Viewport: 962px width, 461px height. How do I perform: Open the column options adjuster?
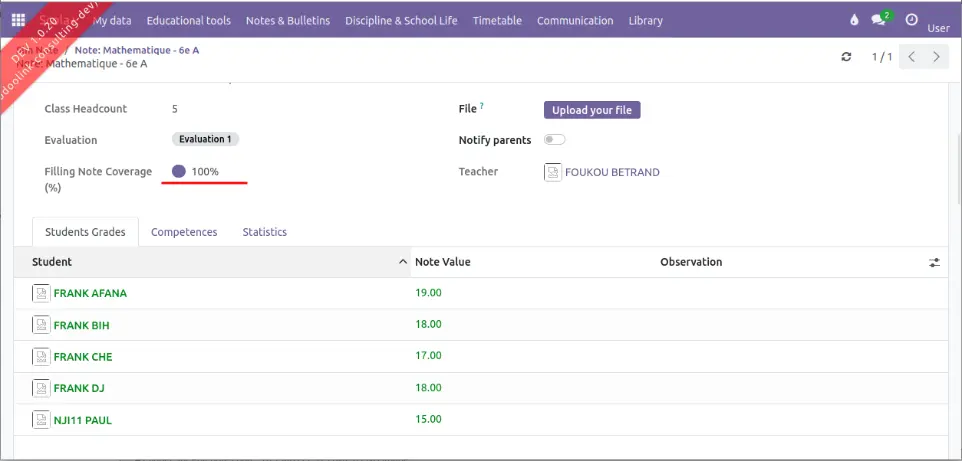click(x=934, y=262)
